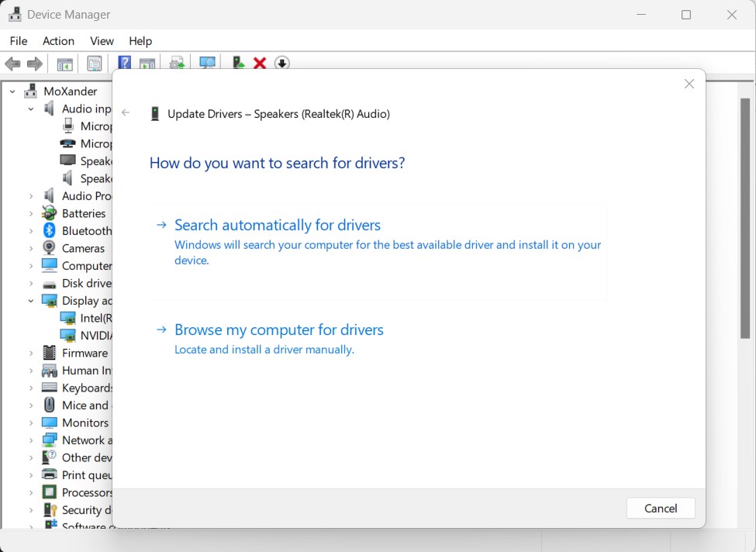This screenshot has width=756, height=552.
Task: Toggle the Show/Hide Console Tree icon
Action: click(x=64, y=63)
